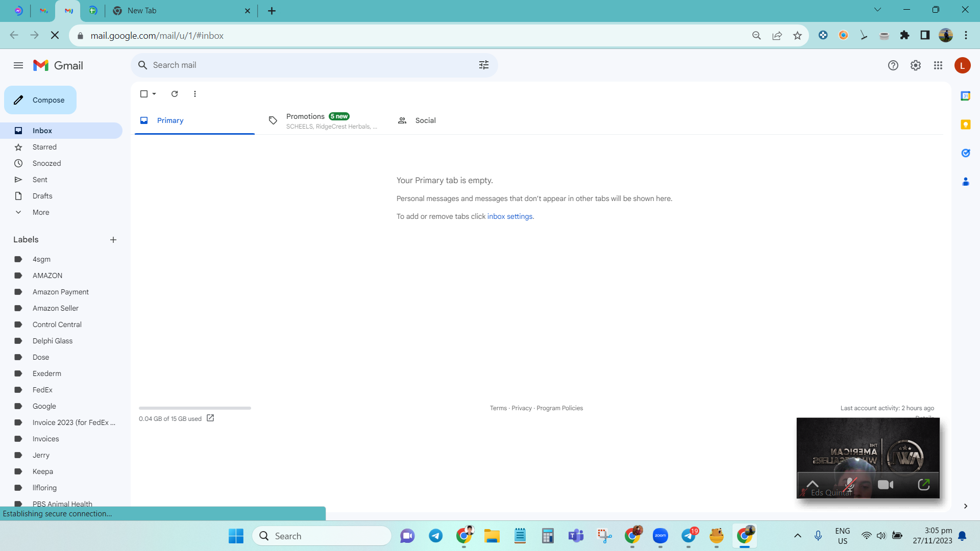Open Chrome three-dot menu
The height and width of the screenshot is (551, 980).
pos(966,35)
